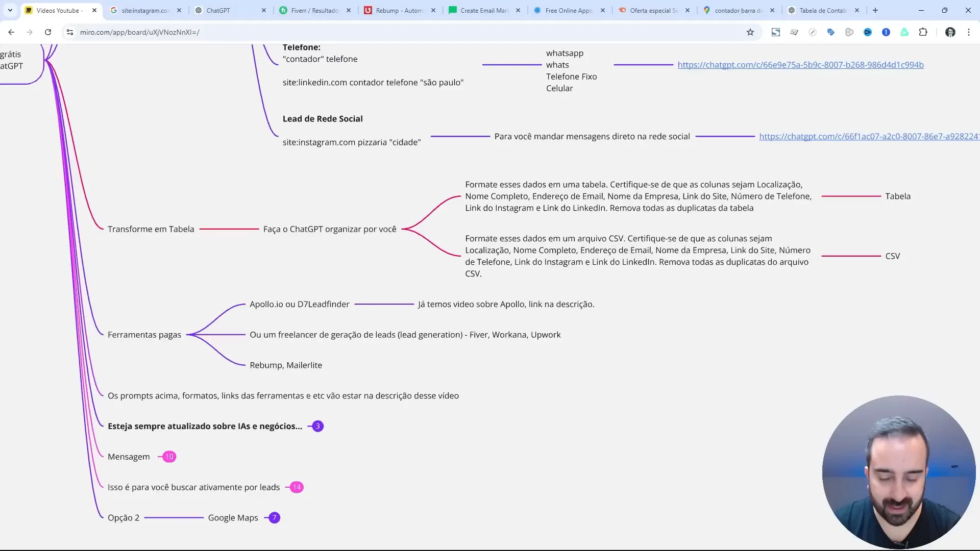
Task: Expand the Transforme em Tabela node
Action: [152, 229]
